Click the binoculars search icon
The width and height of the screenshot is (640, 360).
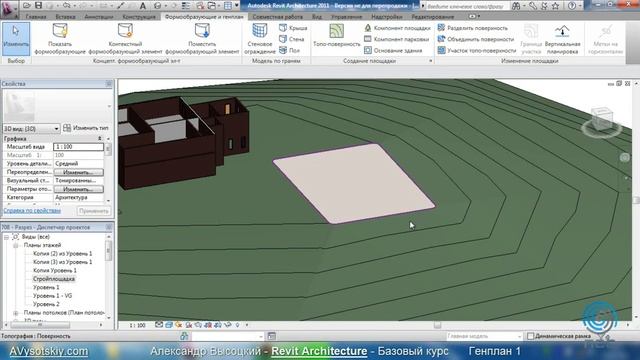516,6
